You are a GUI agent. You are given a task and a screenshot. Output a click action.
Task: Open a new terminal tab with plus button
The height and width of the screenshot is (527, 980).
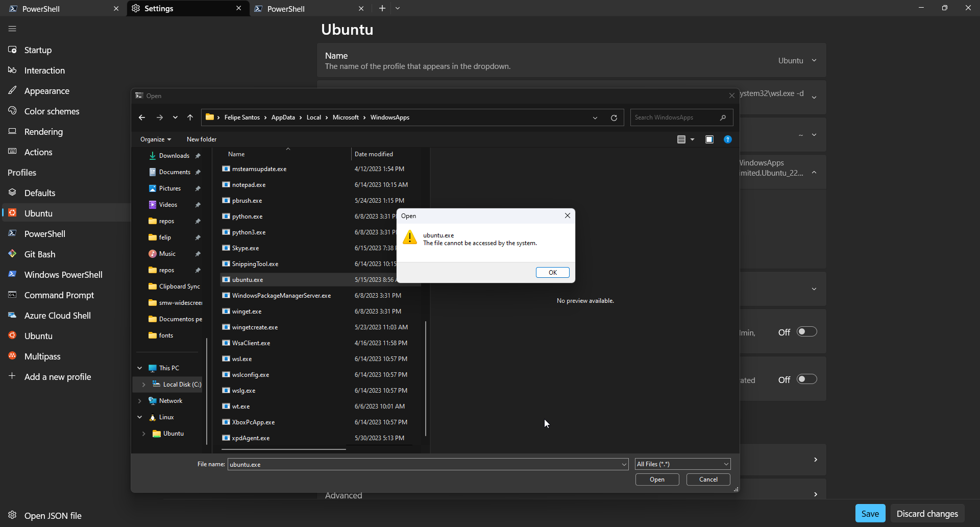pyautogui.click(x=382, y=8)
